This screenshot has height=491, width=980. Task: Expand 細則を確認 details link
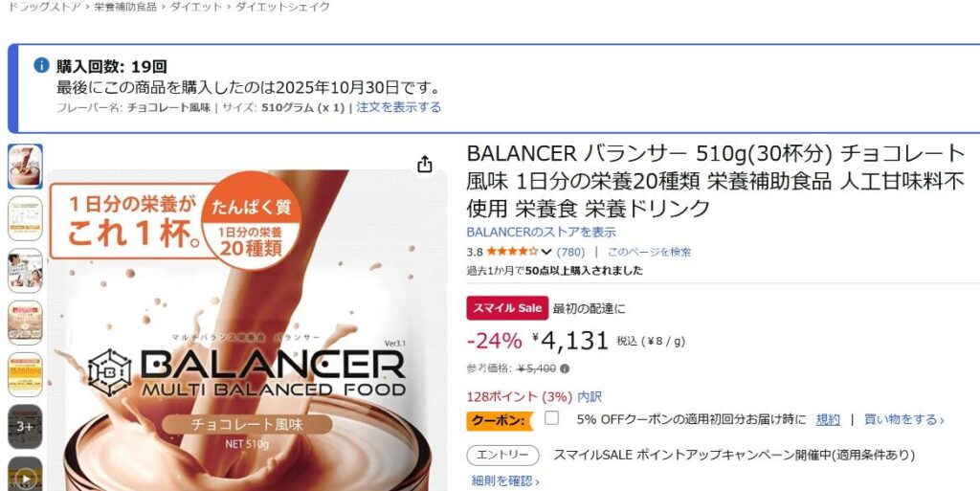pos(505,481)
